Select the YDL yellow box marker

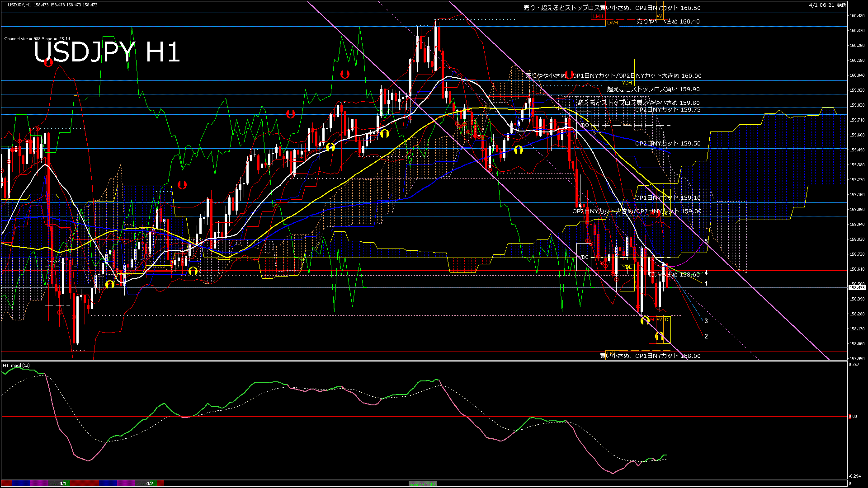[x=627, y=267]
